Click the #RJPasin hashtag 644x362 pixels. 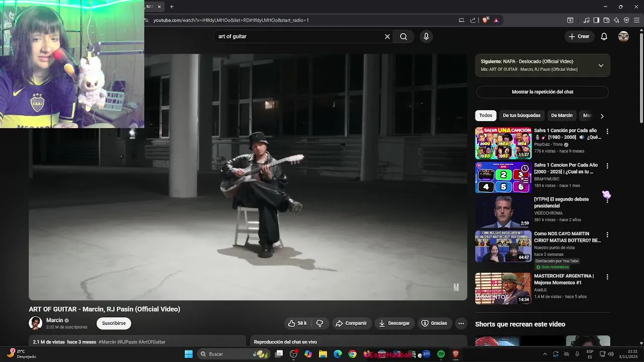(x=127, y=342)
